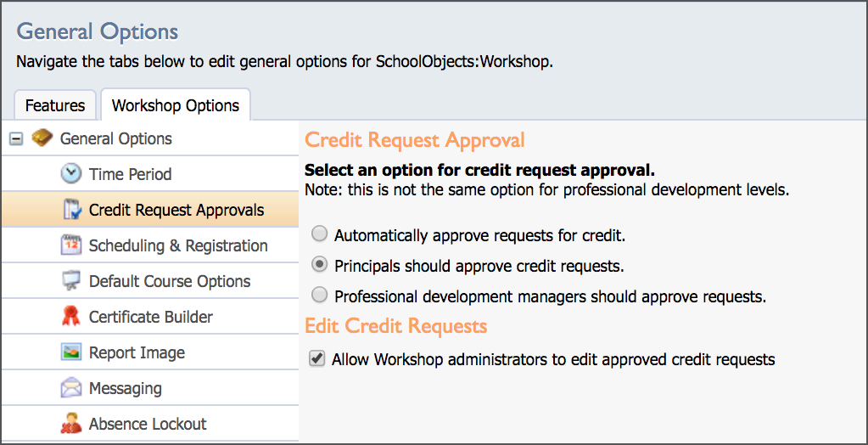This screenshot has width=868, height=445.
Task: Open the Workshop Options tab
Action: [176, 105]
